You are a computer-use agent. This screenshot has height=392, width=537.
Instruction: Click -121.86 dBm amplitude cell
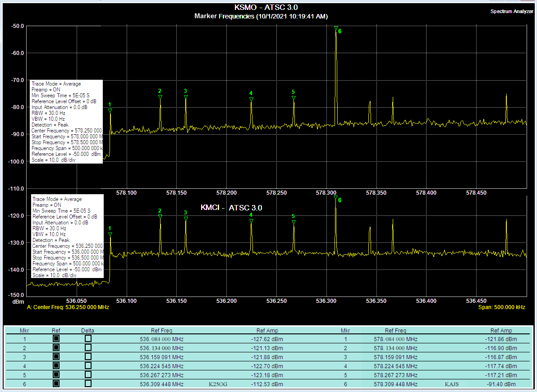tap(501, 339)
